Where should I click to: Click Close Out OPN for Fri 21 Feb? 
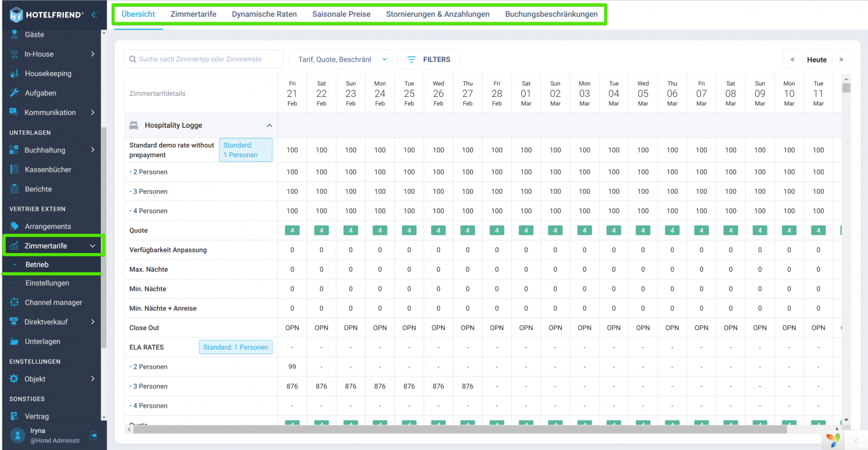pyautogui.click(x=292, y=328)
